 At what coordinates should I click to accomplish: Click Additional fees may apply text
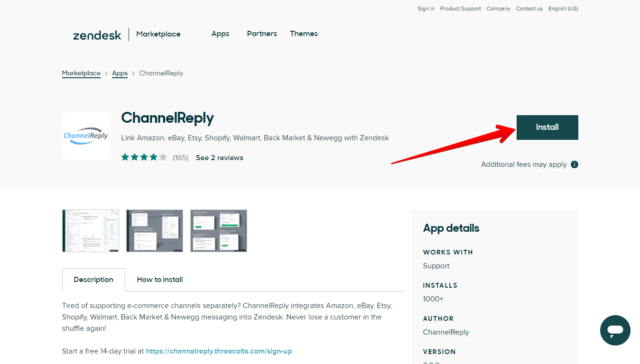point(524,164)
